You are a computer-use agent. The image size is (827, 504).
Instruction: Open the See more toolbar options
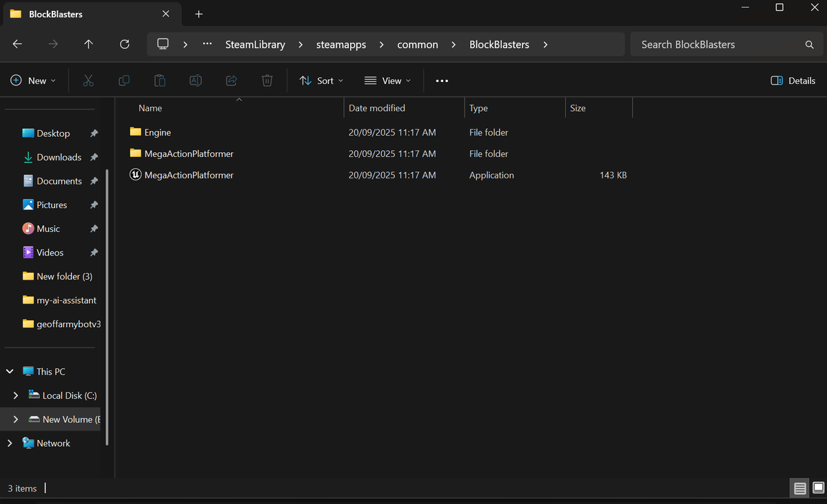(x=442, y=81)
